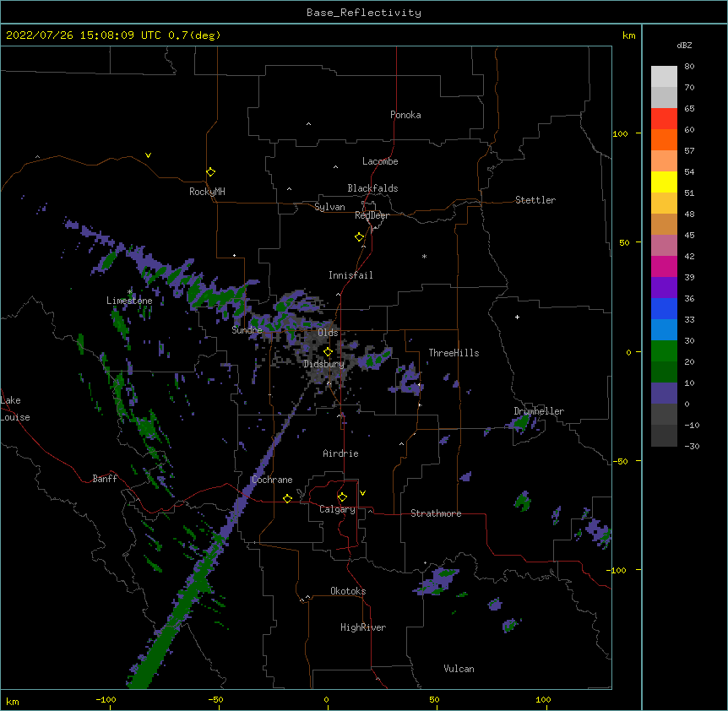Choose the purple 36-39 dBZ legend band
This screenshot has height=711, width=728.
[x=664, y=288]
